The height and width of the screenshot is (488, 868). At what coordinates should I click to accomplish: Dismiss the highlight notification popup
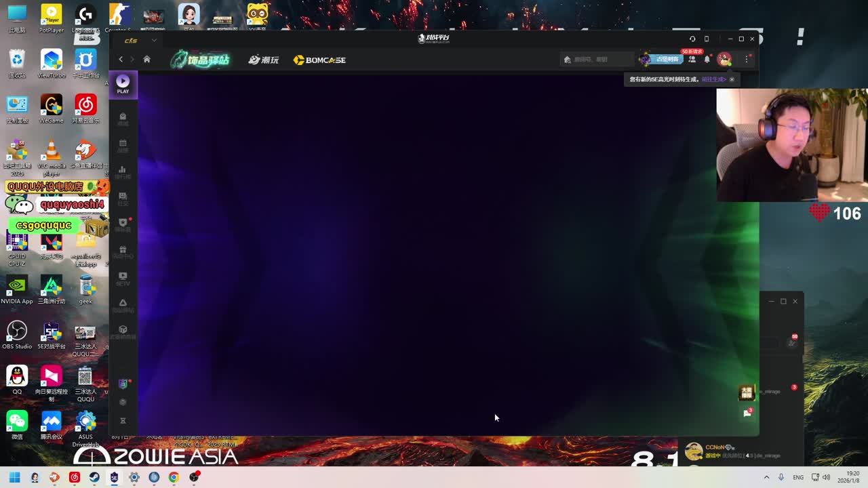[x=732, y=79]
